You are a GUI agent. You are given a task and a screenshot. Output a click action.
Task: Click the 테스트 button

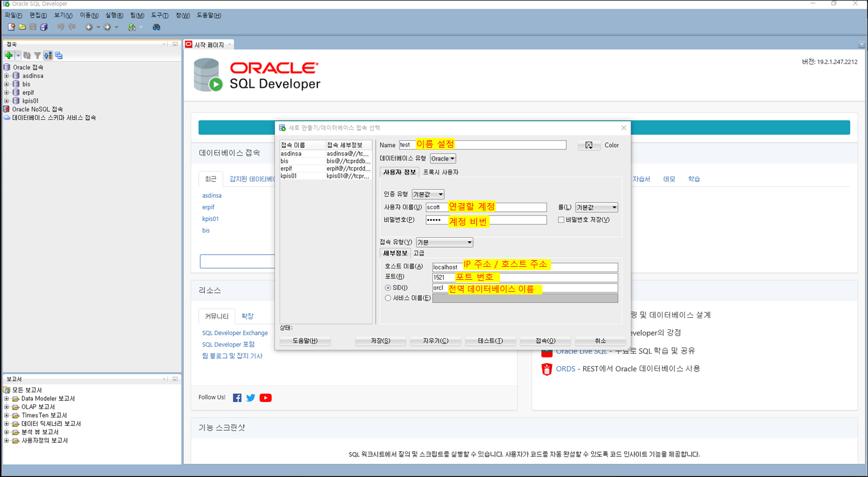click(490, 341)
